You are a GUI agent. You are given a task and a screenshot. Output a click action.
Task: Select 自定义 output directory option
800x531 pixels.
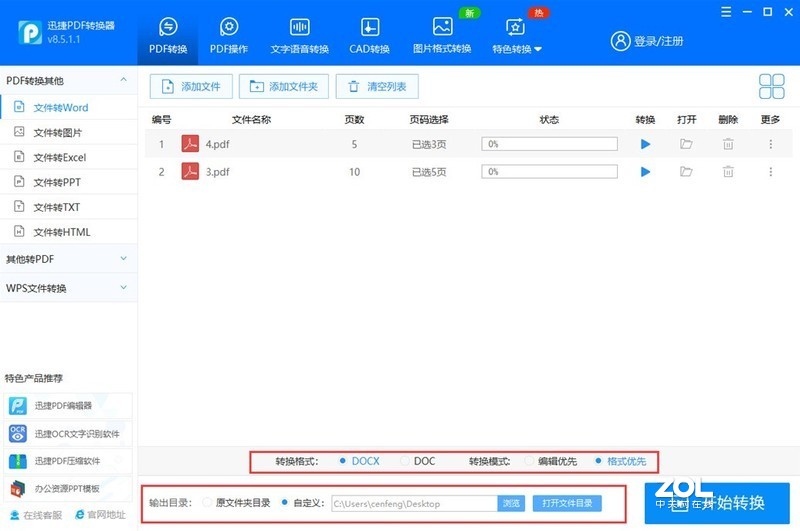coord(284,502)
